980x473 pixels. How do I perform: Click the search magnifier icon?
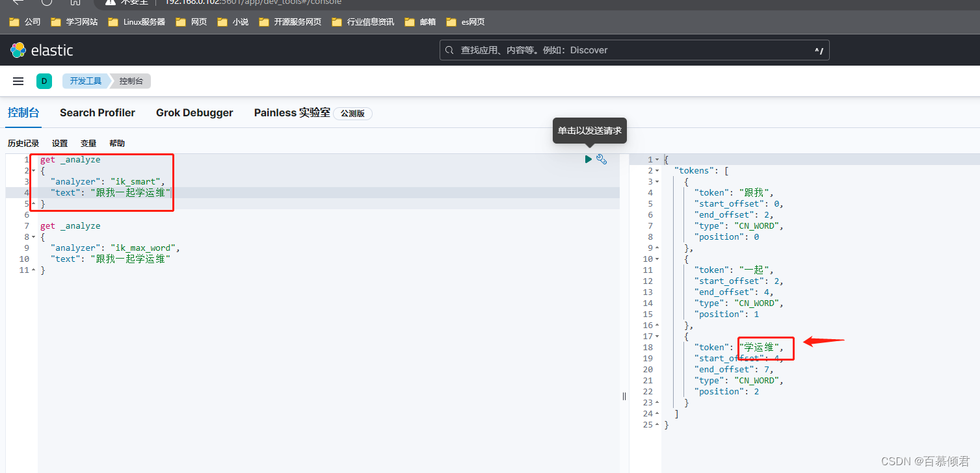click(x=449, y=50)
